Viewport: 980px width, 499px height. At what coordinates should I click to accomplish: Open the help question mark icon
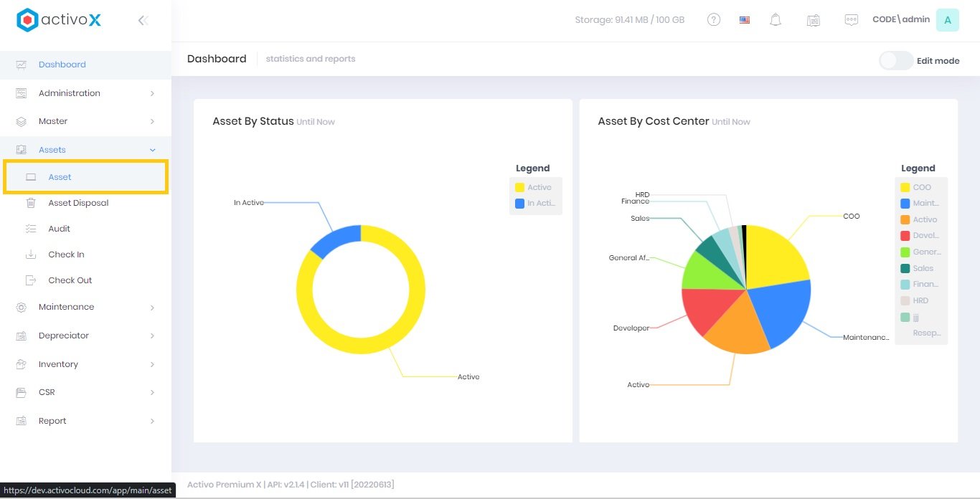(714, 20)
